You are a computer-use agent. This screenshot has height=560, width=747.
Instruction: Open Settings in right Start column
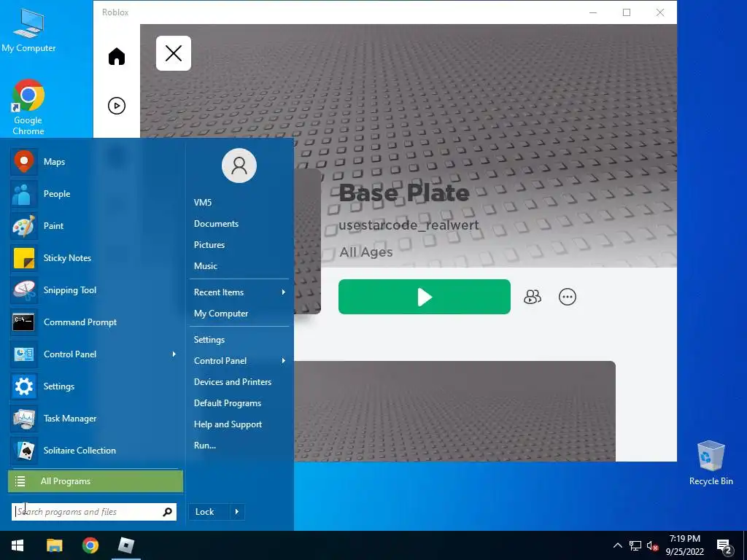[209, 340]
